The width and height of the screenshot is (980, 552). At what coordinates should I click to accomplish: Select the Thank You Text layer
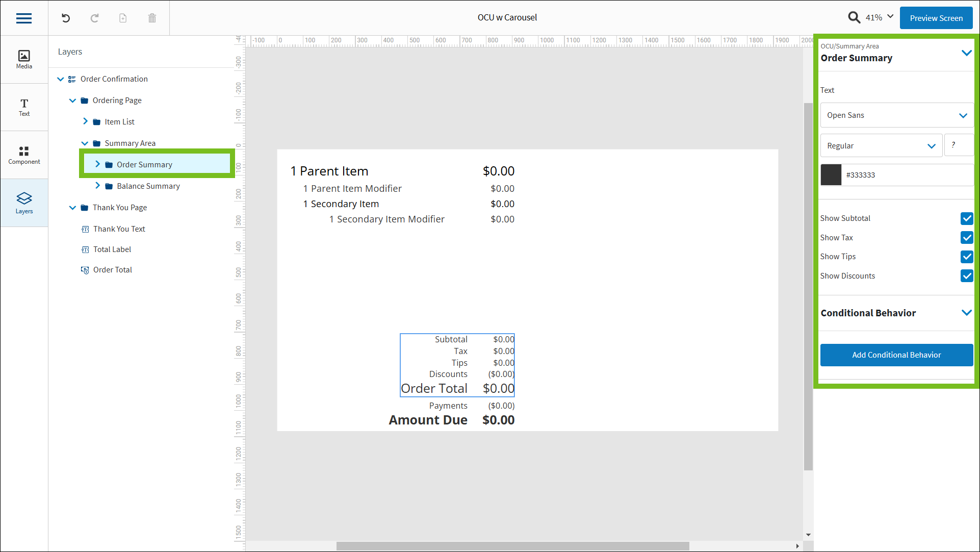coord(119,229)
